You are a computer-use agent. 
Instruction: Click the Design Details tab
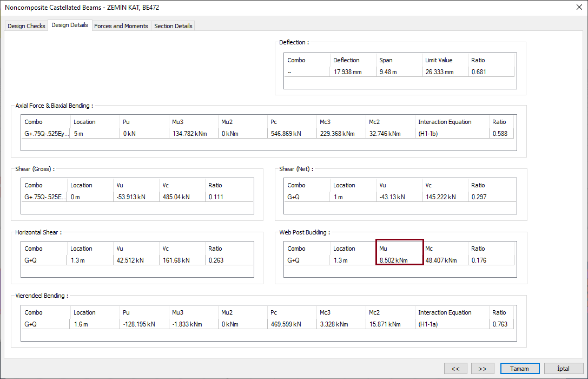click(70, 25)
